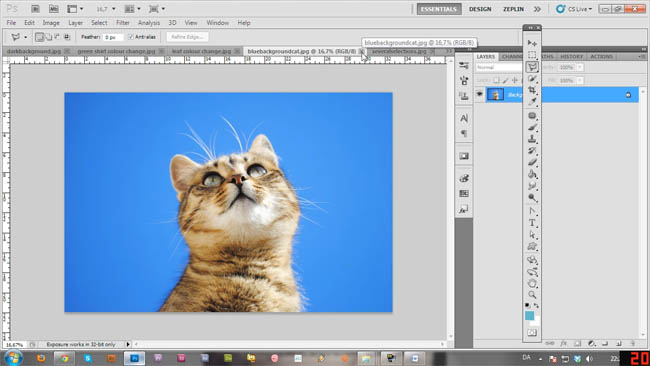Select the Clone Stamp tool
The height and width of the screenshot is (366, 650).
[532, 139]
